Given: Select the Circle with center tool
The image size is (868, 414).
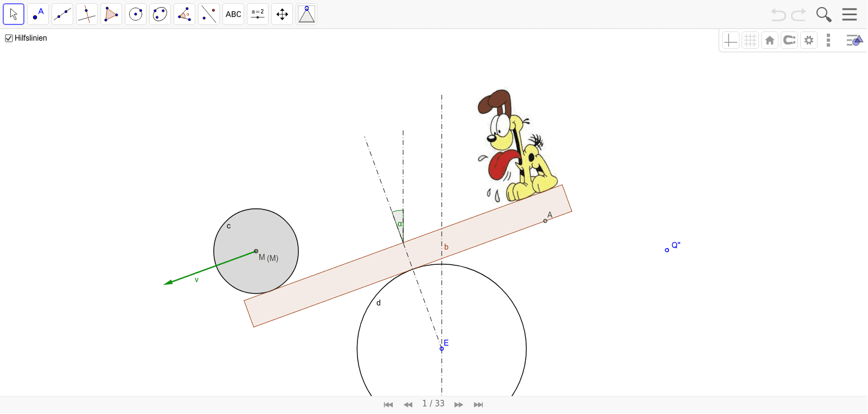Looking at the screenshot, I should 136,14.
